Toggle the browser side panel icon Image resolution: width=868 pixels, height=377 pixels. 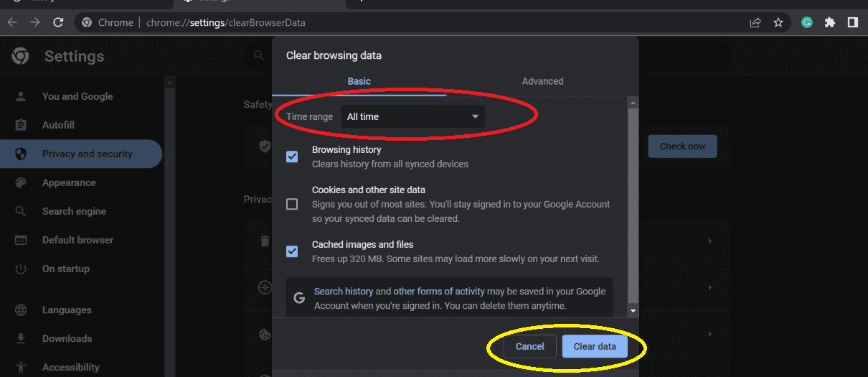[x=853, y=22]
